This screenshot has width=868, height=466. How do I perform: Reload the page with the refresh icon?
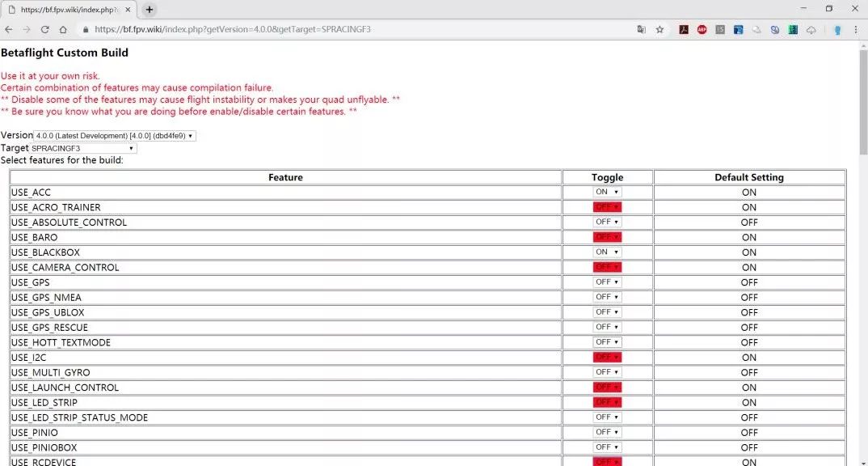tap(44, 29)
